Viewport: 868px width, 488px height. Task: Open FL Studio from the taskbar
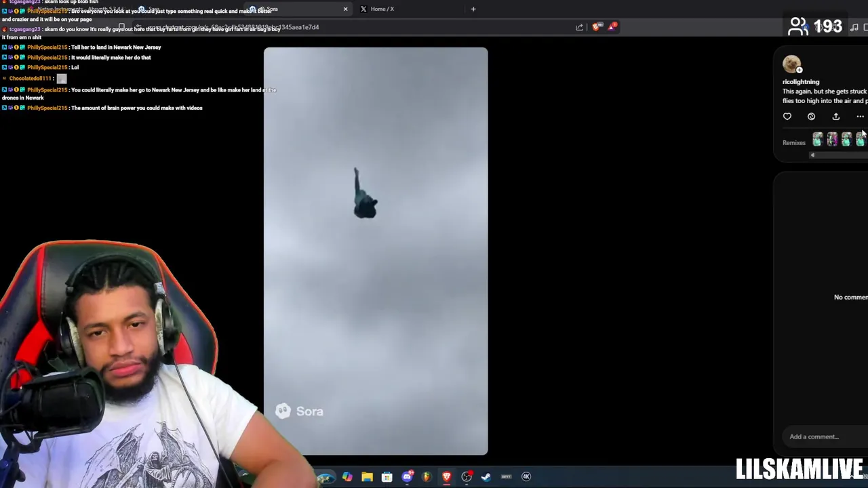point(427,476)
